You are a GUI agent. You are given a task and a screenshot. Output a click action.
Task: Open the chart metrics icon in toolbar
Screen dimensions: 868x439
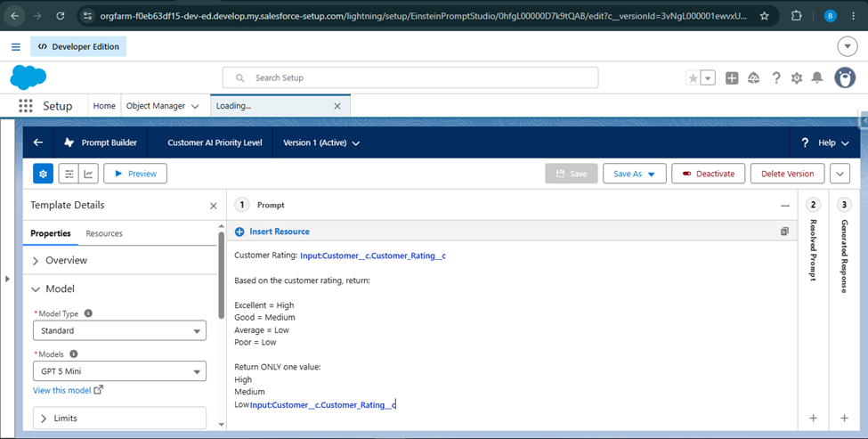pos(88,174)
